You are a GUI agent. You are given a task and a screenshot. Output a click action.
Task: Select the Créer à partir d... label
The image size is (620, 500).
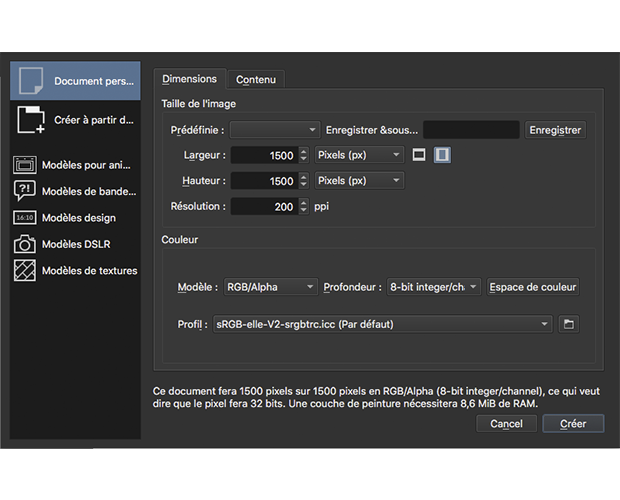94,120
